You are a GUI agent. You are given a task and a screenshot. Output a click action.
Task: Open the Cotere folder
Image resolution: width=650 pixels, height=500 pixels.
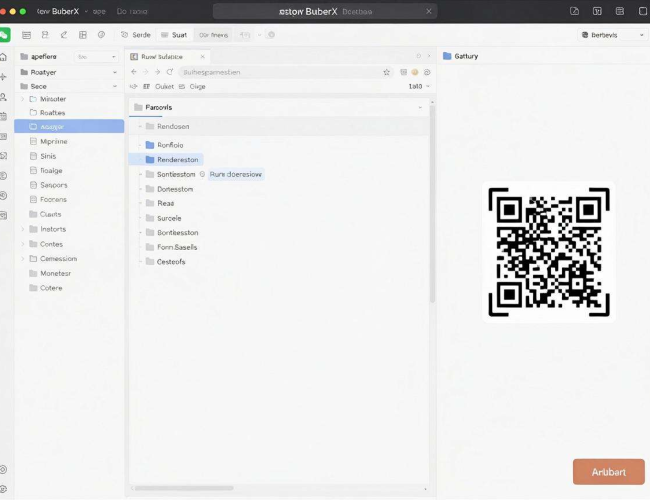[x=51, y=288]
